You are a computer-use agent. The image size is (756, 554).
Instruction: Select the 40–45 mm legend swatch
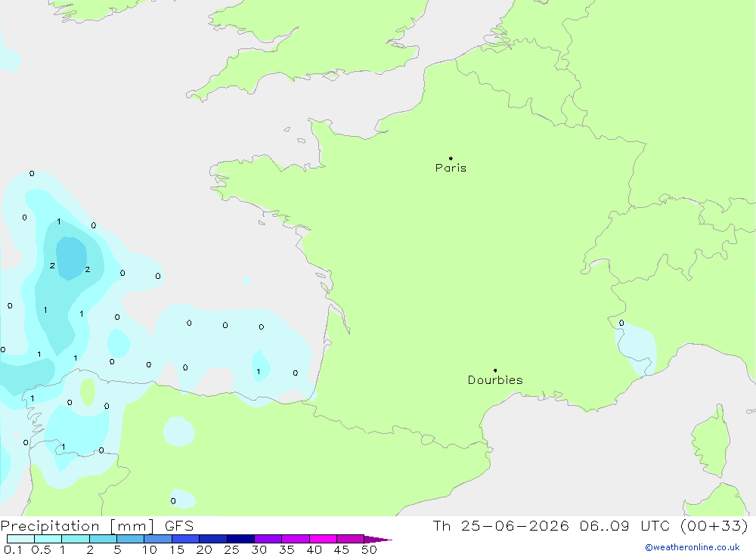[x=323, y=539]
